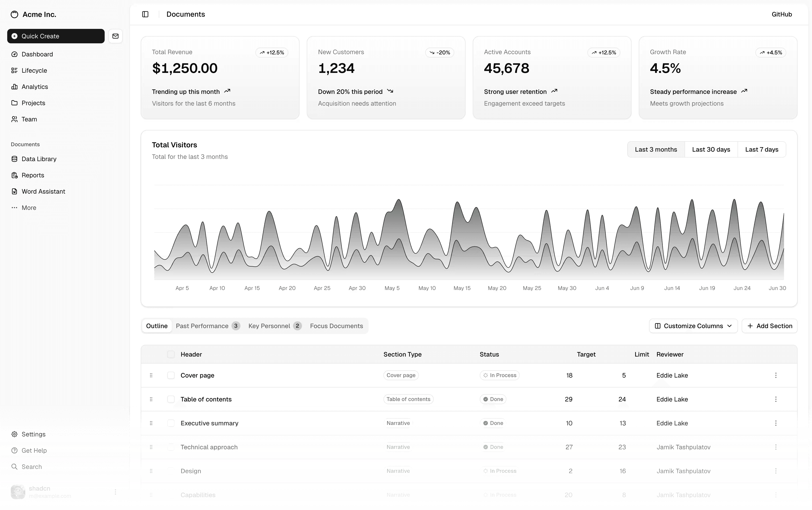Check the Cover page row checkbox
The height and width of the screenshot is (510, 812).
[171, 376]
